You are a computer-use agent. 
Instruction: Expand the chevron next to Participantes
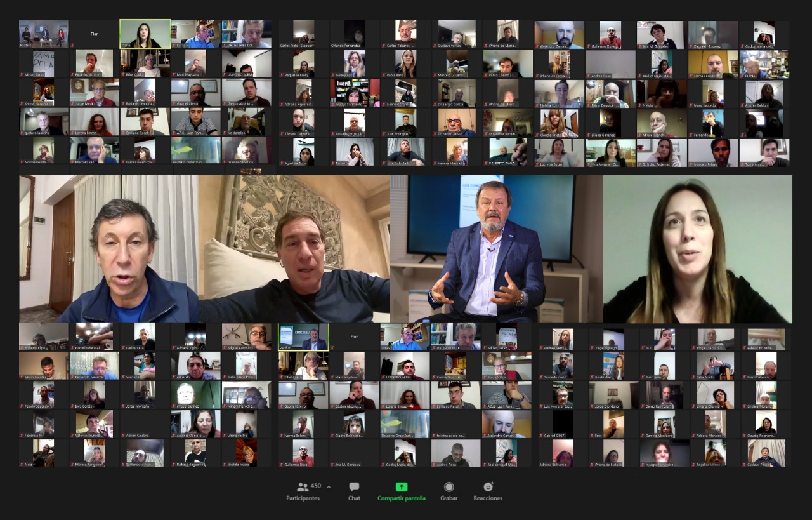(x=329, y=486)
